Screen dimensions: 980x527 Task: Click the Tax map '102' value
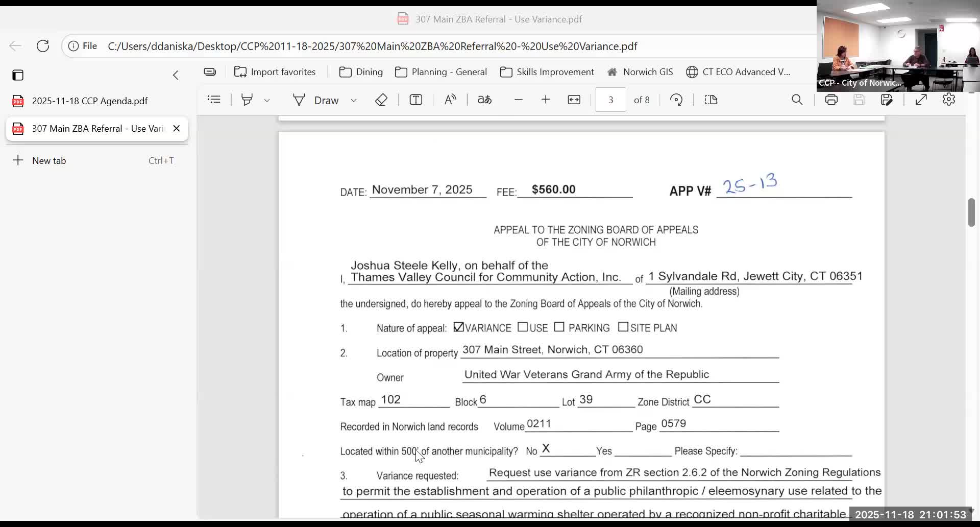tap(390, 400)
